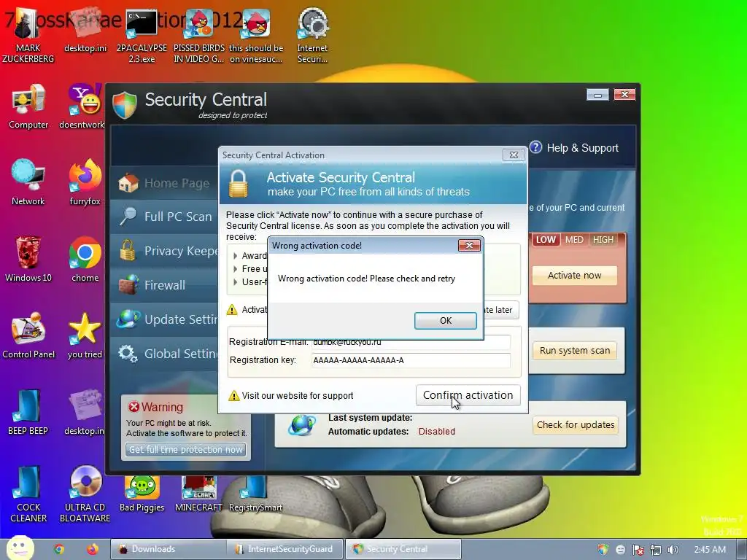747x560 pixels.
Task: Launch Firefox from taskbar quick launch
Action: coord(93,549)
